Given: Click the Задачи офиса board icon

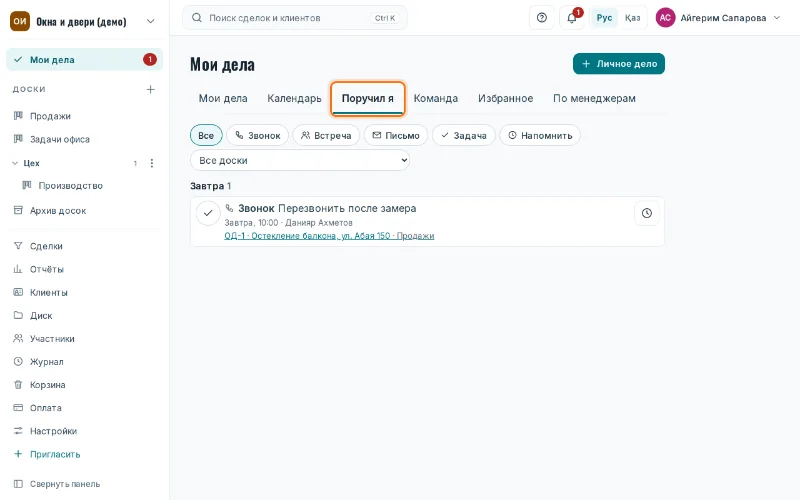Looking at the screenshot, I should click(18, 139).
